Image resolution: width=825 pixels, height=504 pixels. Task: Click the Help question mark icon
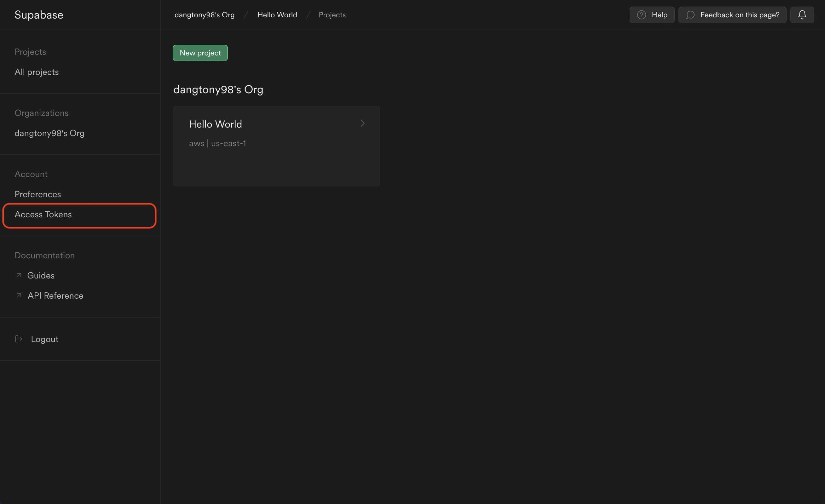pyautogui.click(x=641, y=15)
